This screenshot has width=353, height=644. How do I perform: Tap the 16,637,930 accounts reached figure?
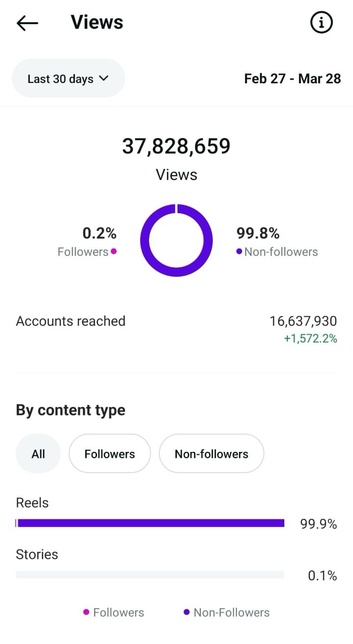click(x=303, y=321)
